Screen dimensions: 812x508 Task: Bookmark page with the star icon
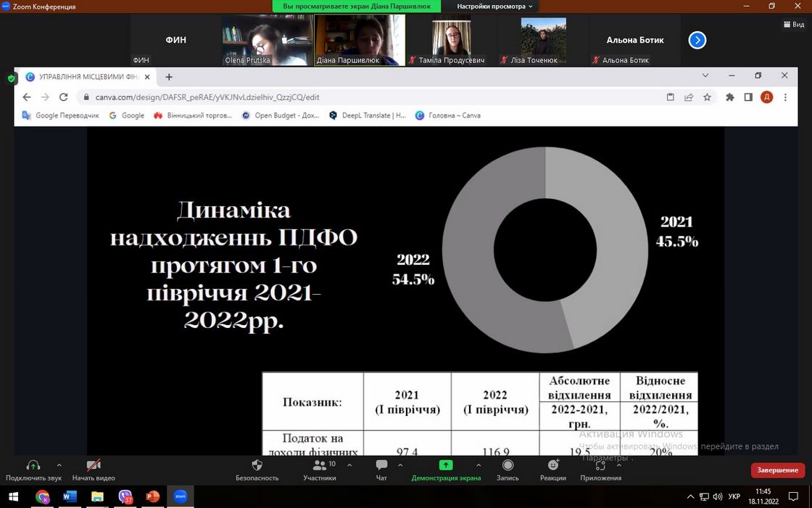(x=707, y=97)
